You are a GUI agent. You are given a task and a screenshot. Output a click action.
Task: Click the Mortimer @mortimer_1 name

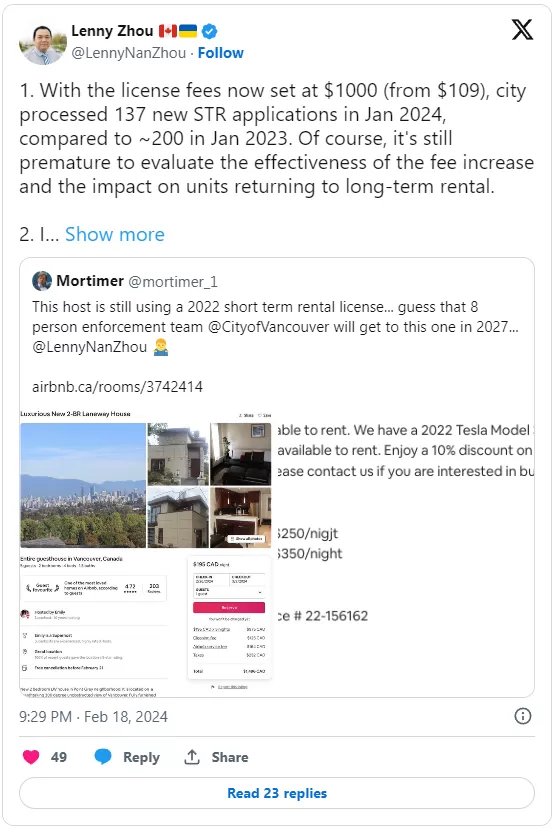click(137, 281)
